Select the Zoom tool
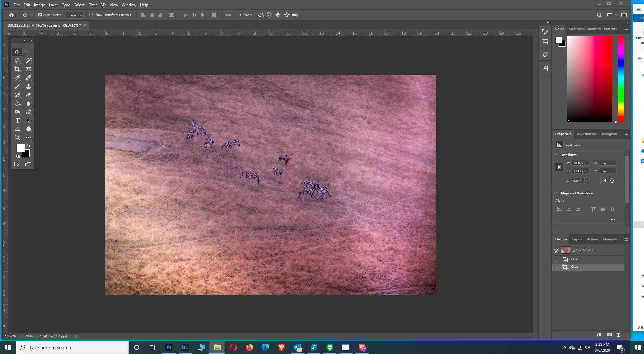Viewport: 644px width, 354px height. pyautogui.click(x=17, y=137)
